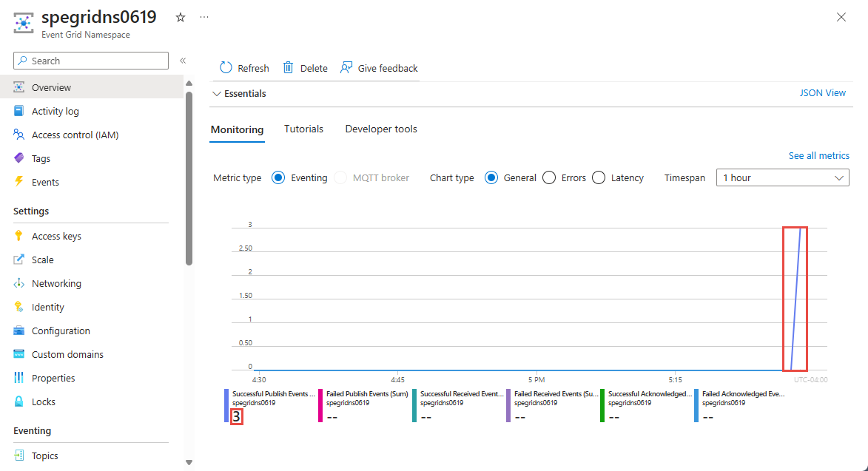The width and height of the screenshot is (868, 471).
Task: Click the Events lightning icon
Action: coord(18,182)
